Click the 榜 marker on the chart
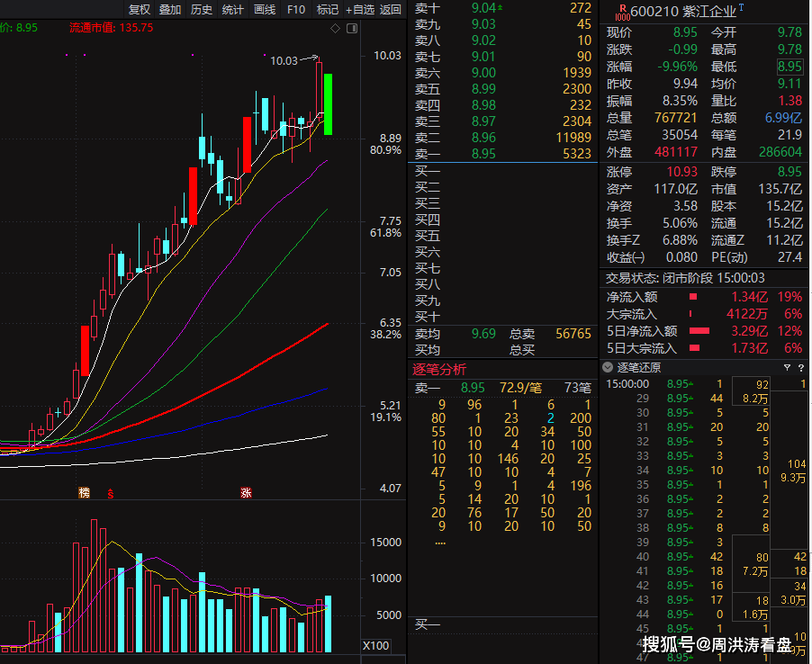Image resolution: width=812 pixels, height=664 pixels. click(85, 493)
